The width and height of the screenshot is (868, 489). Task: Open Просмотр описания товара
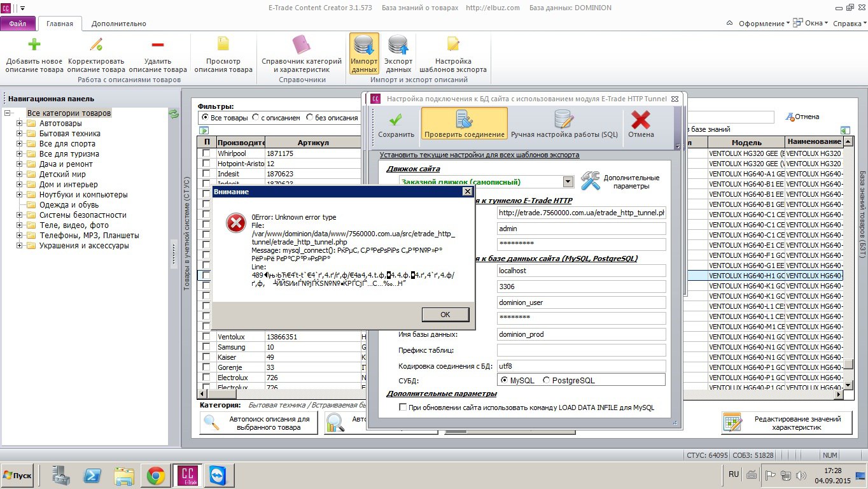pos(223,55)
